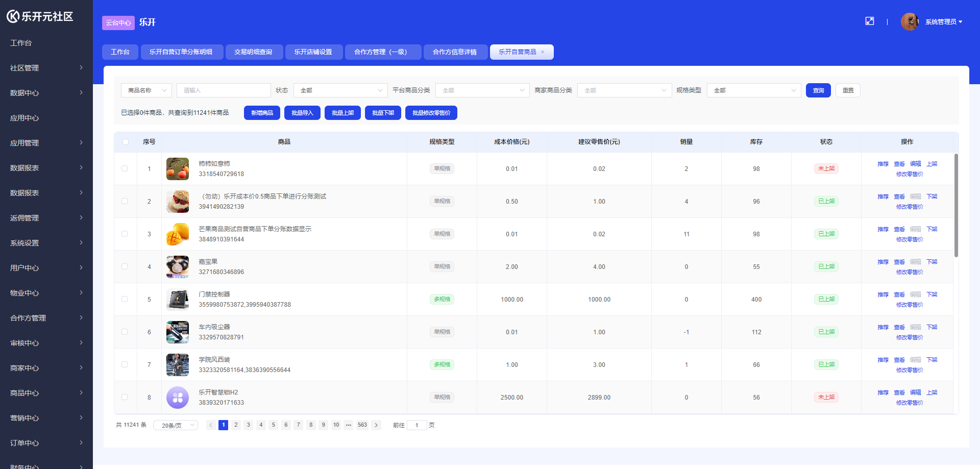Tick checkbox for row 3 芒果商品

[125, 234]
